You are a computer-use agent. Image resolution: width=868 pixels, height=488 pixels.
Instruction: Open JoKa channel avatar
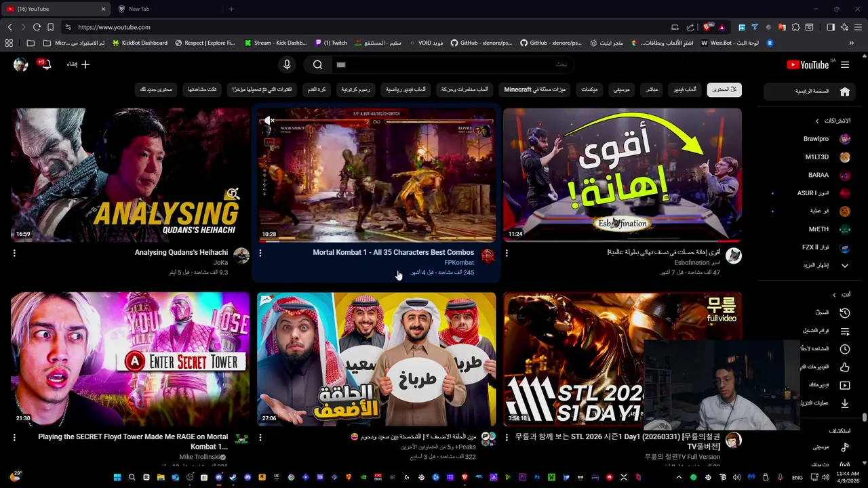[x=241, y=256]
